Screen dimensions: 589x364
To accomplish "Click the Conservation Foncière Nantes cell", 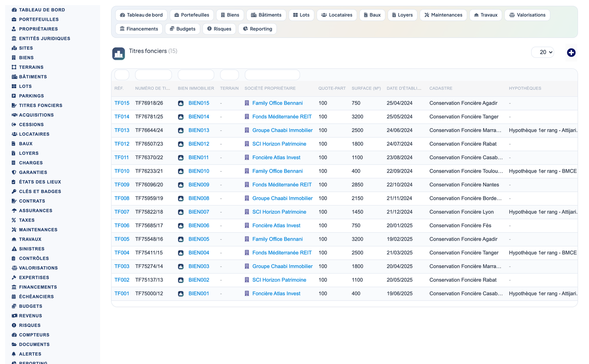I will [x=464, y=185].
